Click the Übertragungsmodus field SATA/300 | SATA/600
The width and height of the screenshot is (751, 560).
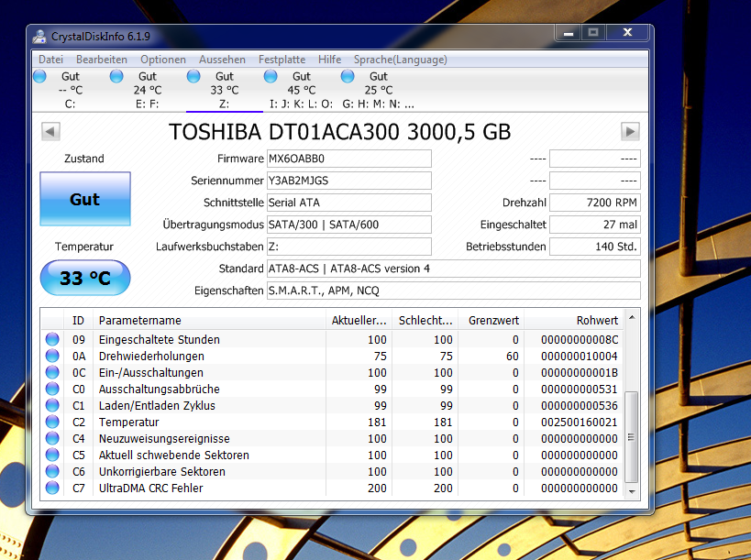pos(348,225)
